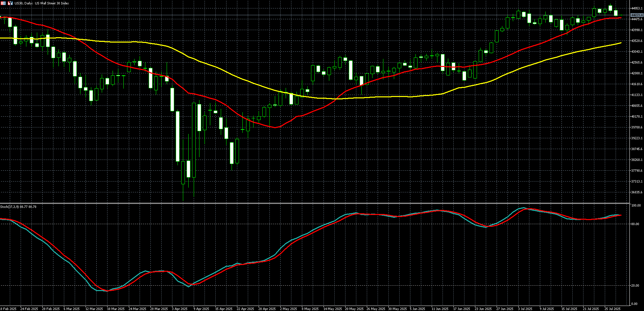Select the highlighted current price label 44659.4

click(x=637, y=15)
